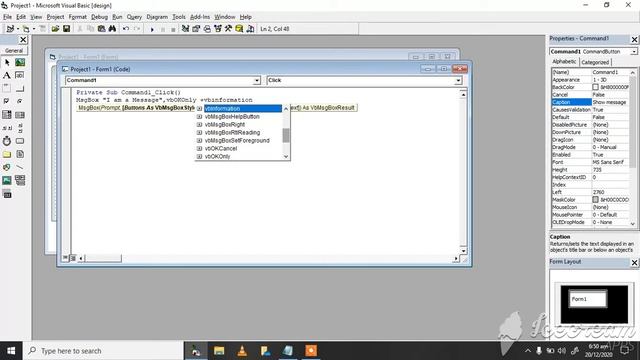
Task: Select the CommandButton control in toolbox
Action: (20, 89)
